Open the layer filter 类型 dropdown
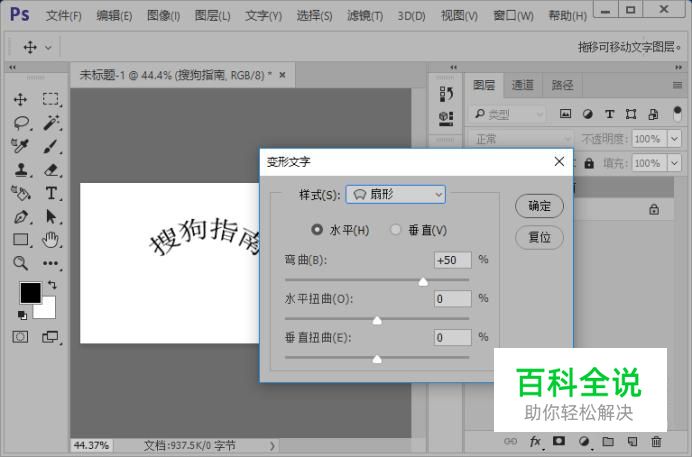This screenshot has height=457, width=692. pos(508,114)
